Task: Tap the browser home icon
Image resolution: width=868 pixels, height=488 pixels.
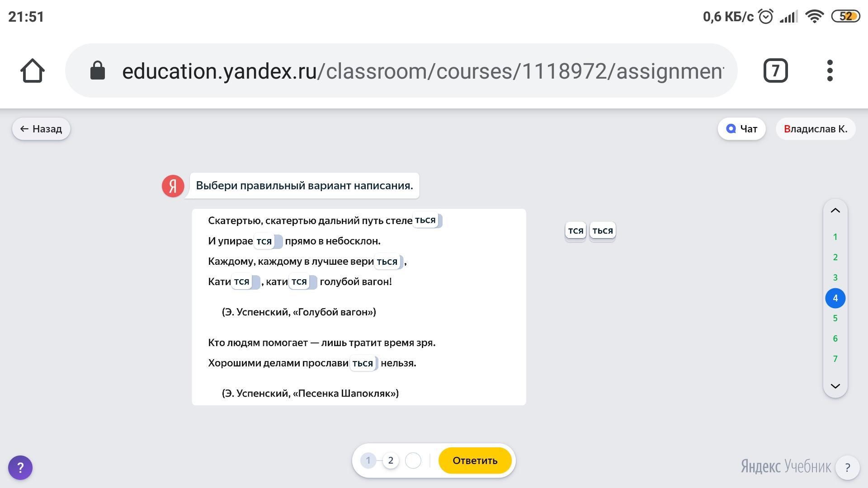Action: point(33,71)
